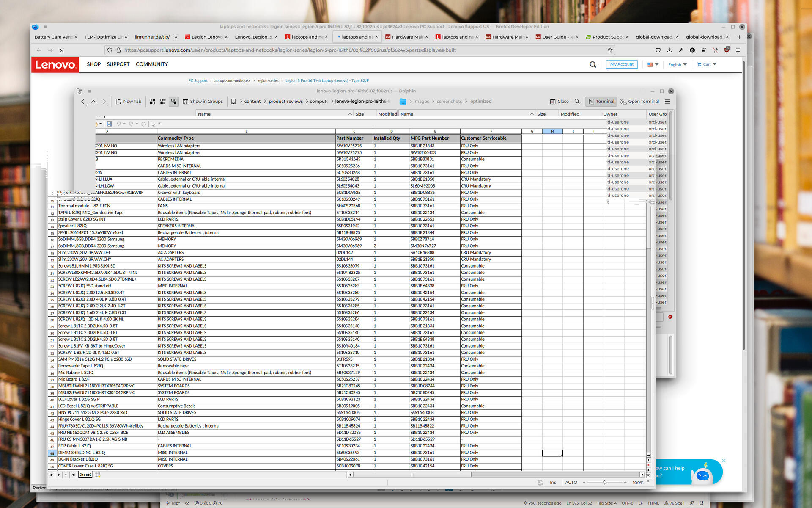The height and width of the screenshot is (508, 812).
Task: Sort left pane by Name column header
Action: (274, 114)
